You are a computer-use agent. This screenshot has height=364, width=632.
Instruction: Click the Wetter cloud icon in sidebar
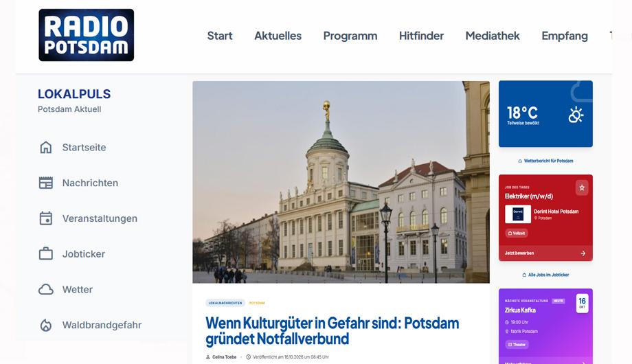tap(46, 289)
